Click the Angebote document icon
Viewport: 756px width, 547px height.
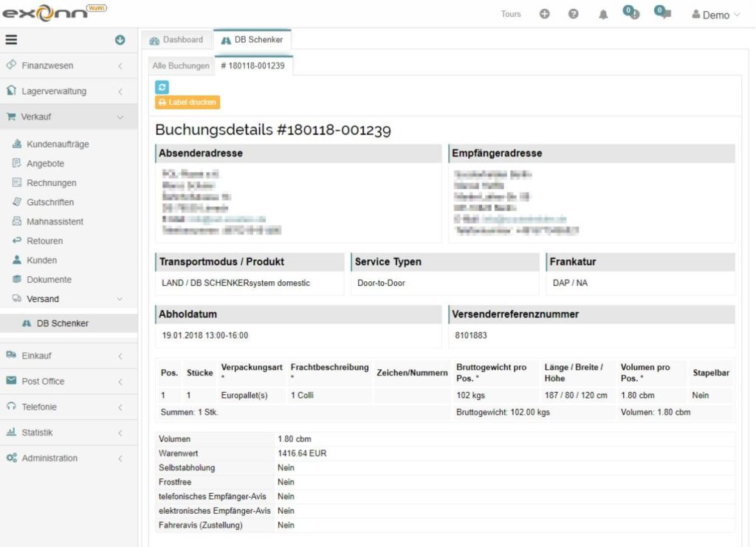click(x=17, y=163)
